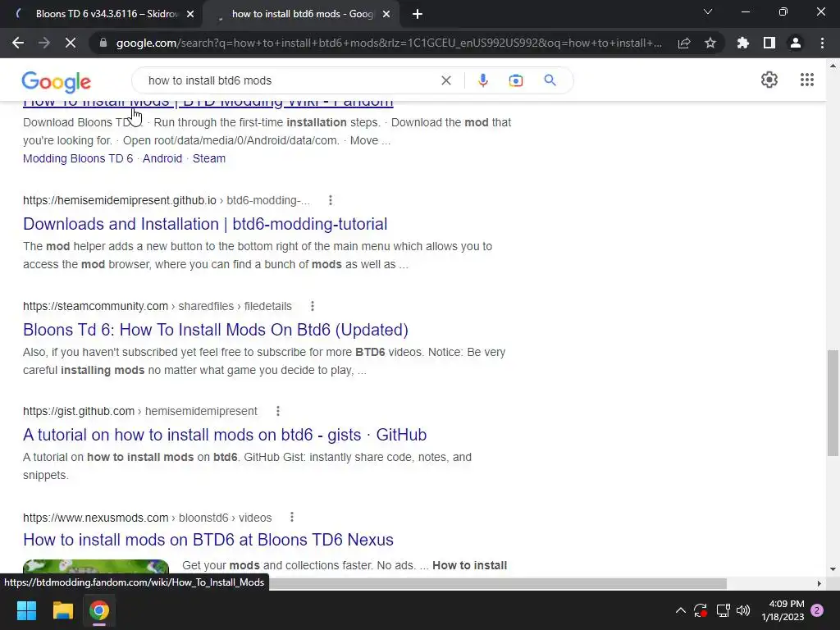Open options for hemisemidemipresent.github.io result
The height and width of the screenshot is (630, 840).
331,200
